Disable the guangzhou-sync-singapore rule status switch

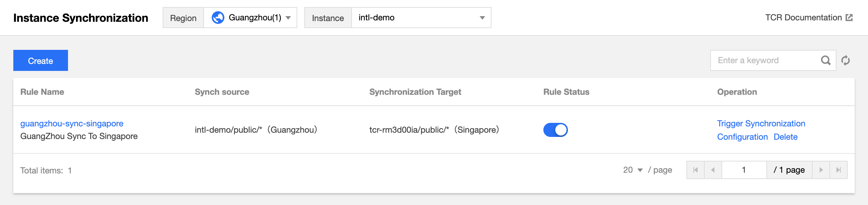[555, 130]
